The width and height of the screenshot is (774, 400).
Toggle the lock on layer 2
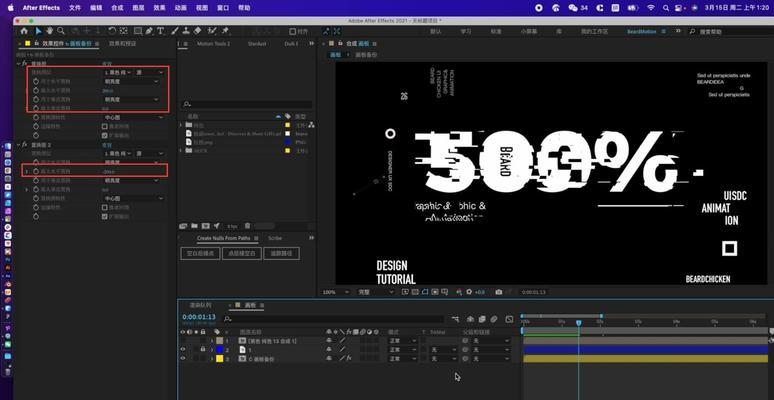coord(202,350)
